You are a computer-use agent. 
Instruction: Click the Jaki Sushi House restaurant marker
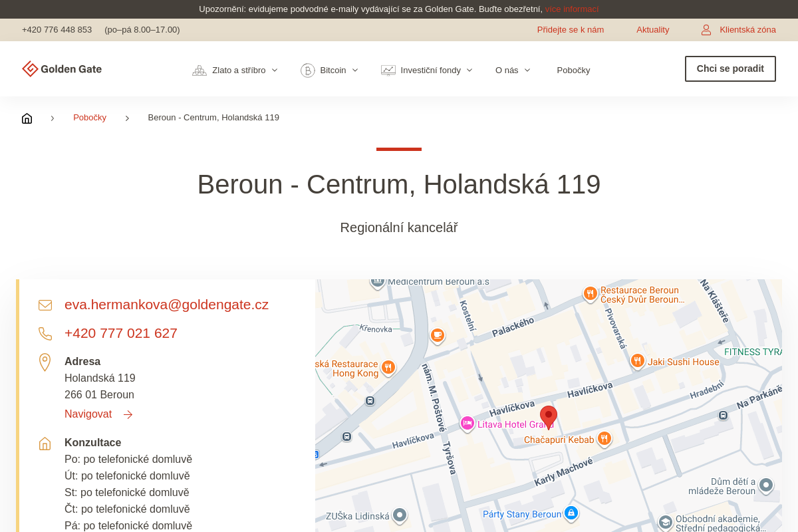click(x=637, y=361)
